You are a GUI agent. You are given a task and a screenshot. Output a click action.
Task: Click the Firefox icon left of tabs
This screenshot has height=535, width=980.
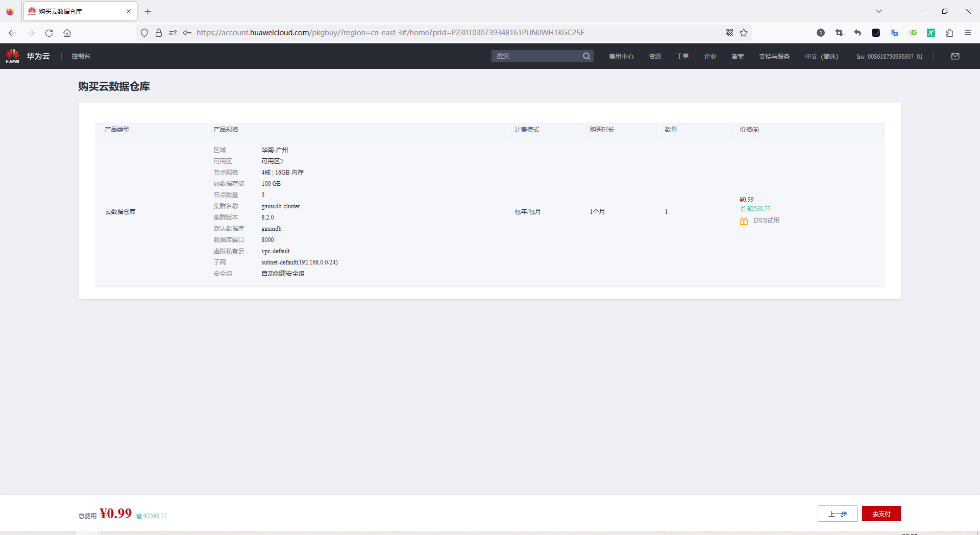coord(10,11)
